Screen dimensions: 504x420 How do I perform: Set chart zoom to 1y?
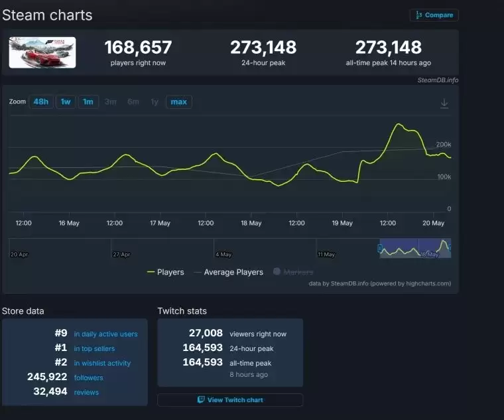point(155,102)
